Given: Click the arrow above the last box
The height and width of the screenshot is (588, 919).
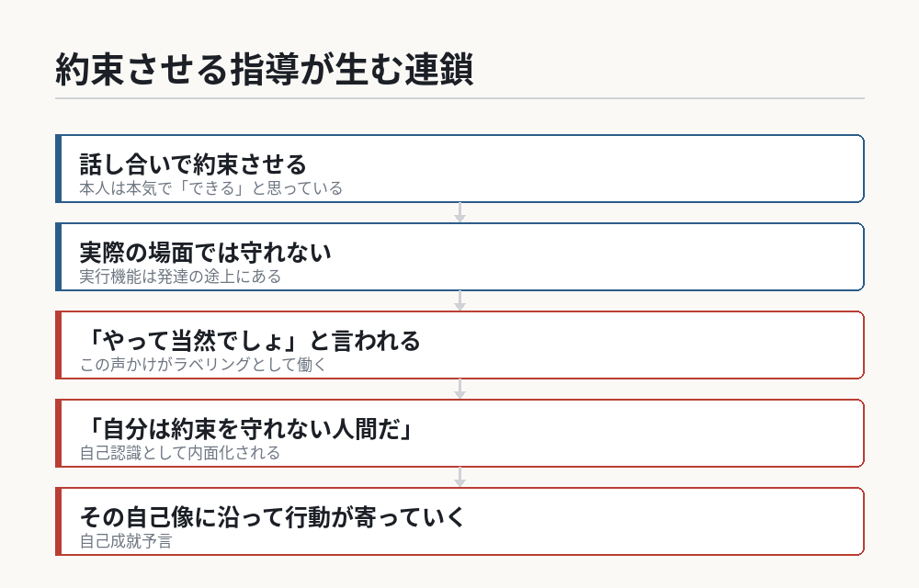Looking at the screenshot, I should point(460,478).
